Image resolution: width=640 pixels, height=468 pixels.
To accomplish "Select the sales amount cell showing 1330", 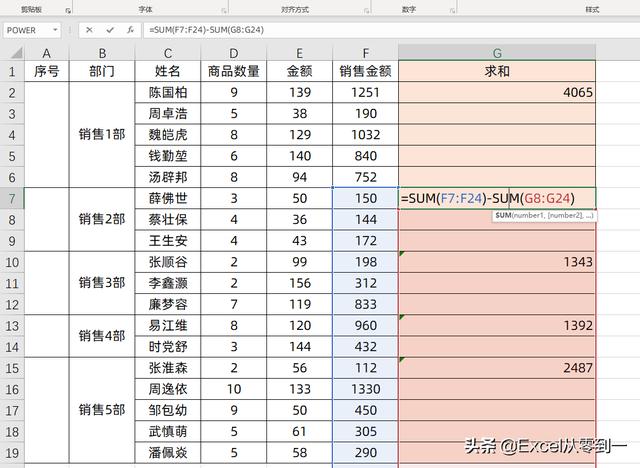I will (x=365, y=388).
